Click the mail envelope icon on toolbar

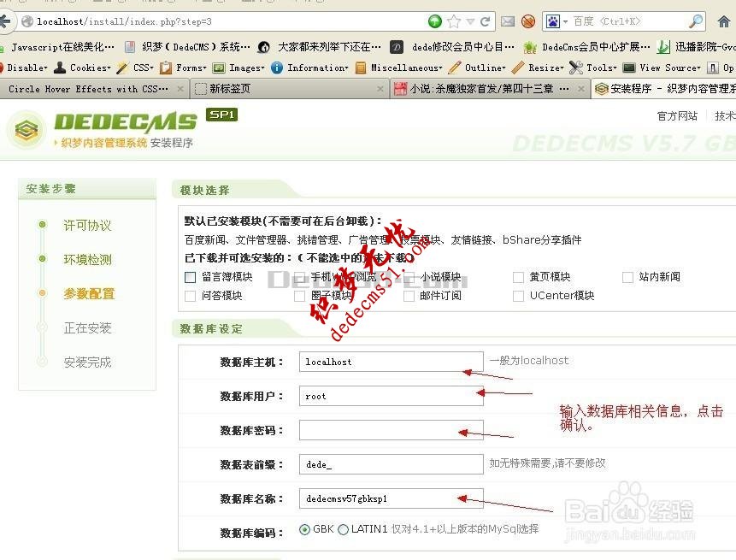pos(506,19)
